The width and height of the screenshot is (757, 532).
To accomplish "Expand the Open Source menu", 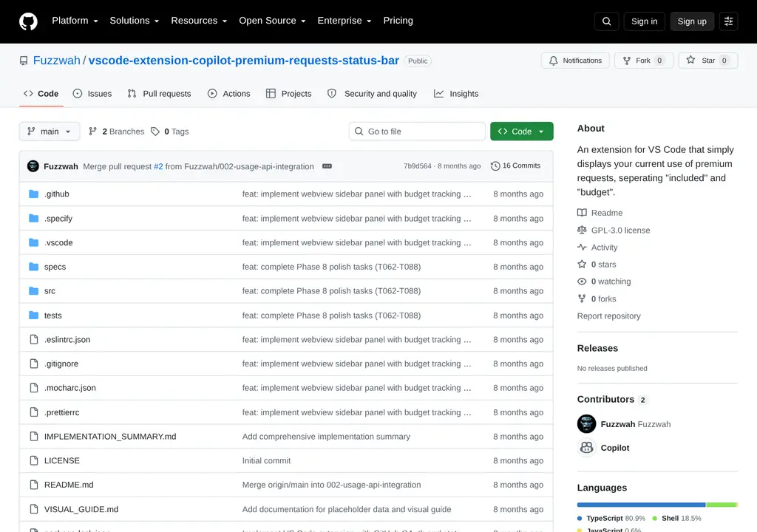I will tap(272, 21).
